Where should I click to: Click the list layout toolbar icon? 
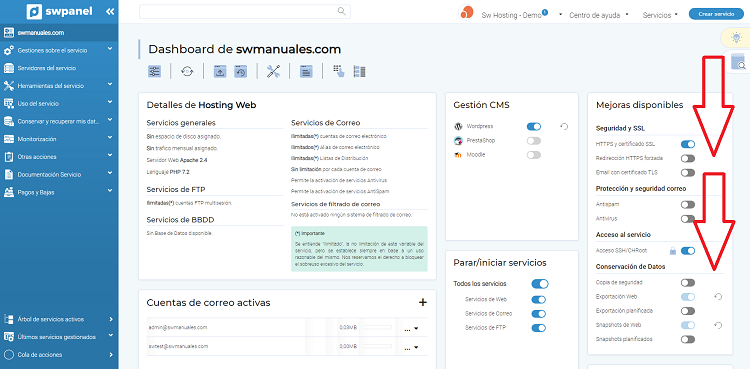[x=360, y=71]
